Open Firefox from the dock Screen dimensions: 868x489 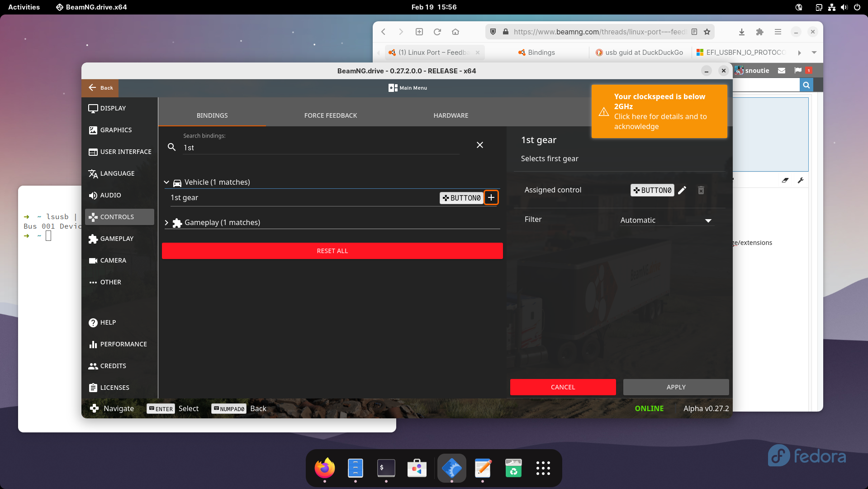coord(325,468)
